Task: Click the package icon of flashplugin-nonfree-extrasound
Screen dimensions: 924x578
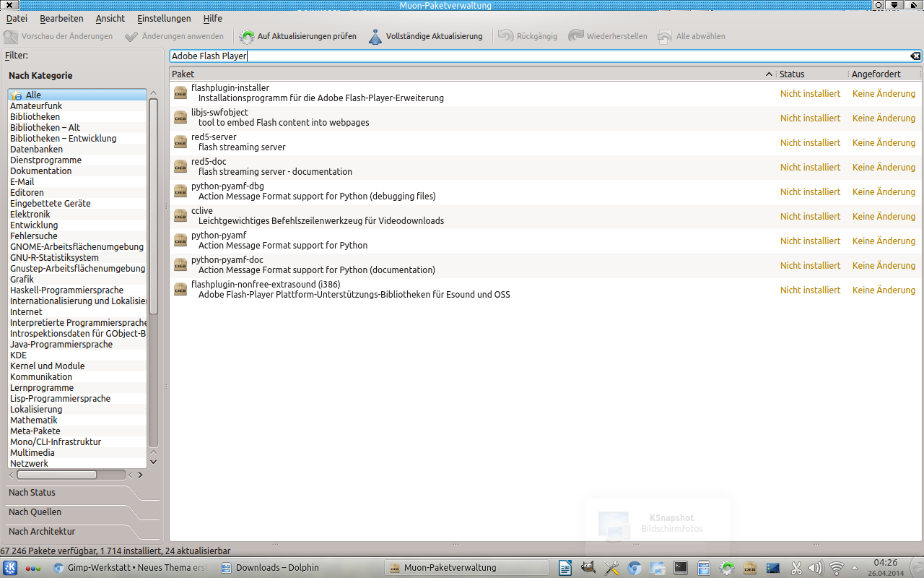Action: [180, 290]
